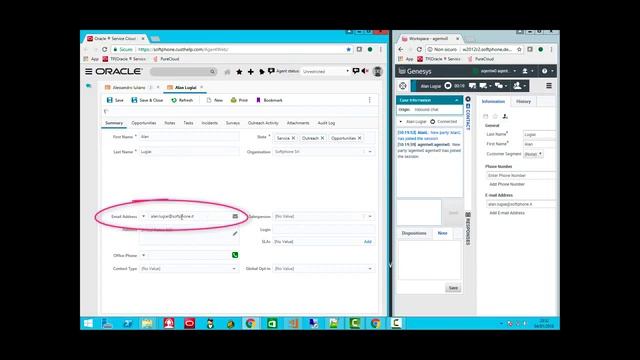Open the Attachments tab
Viewport: 640px width, 360px height.
pyautogui.click(x=298, y=123)
